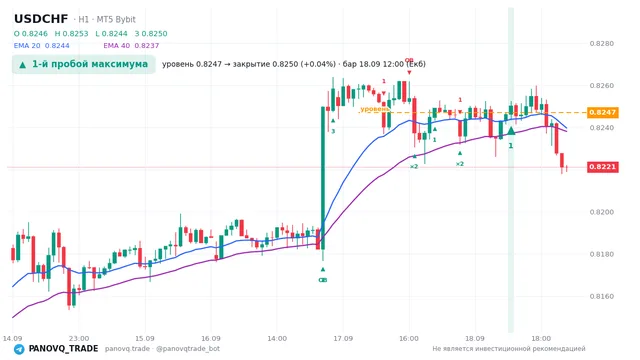The image size is (640, 360).
Task: Click the 17.09 date label on the time axis
Action: (x=343, y=338)
